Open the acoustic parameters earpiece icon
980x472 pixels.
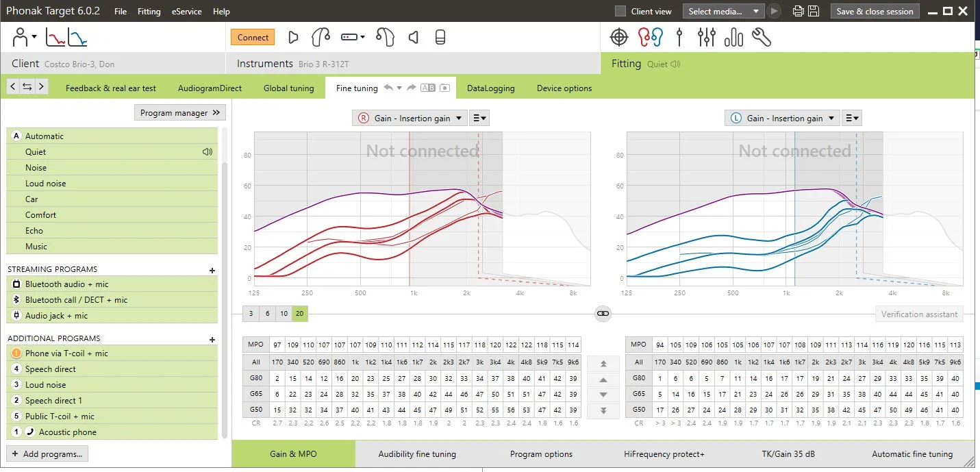(321, 38)
